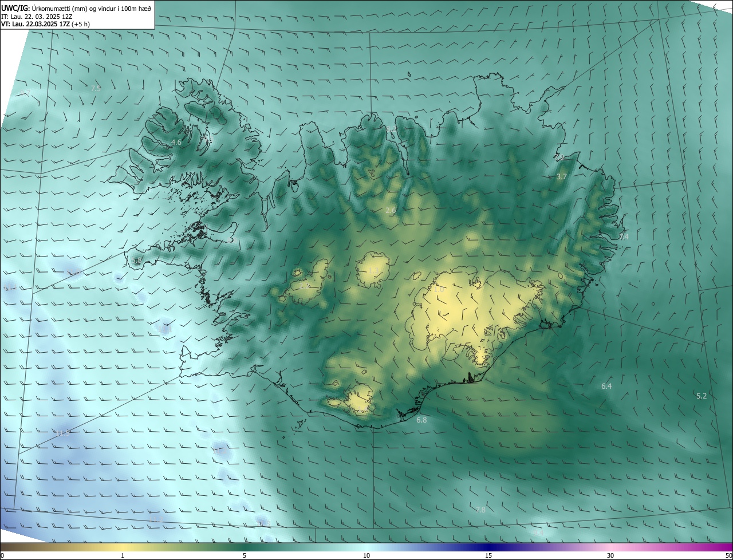Click the color scale at the 1 mark
Image resolution: width=733 pixels, height=560 pixels.
coord(123,555)
